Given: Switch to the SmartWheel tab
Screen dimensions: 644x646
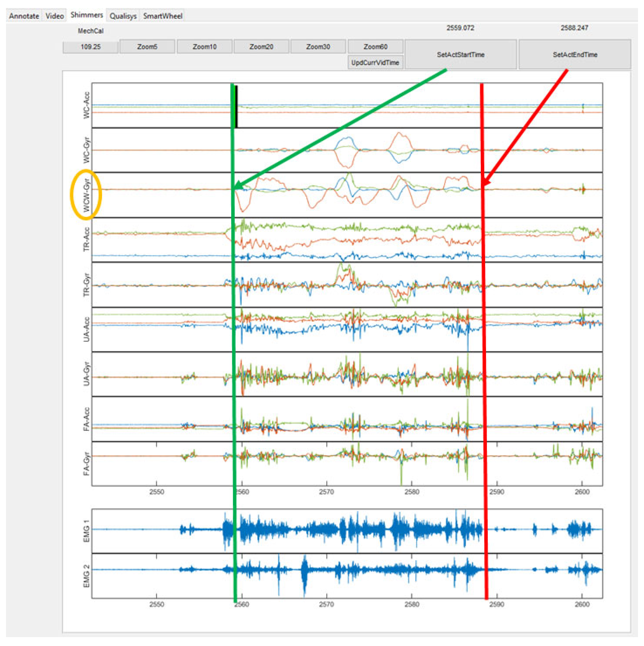Looking at the screenshot, I should coord(162,16).
